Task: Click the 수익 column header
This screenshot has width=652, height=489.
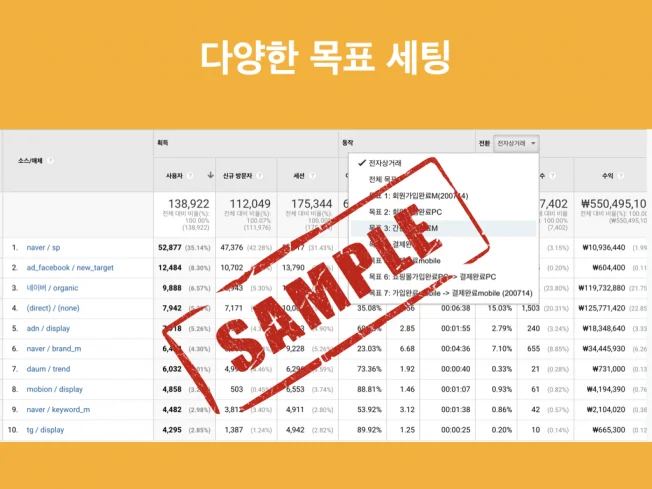Action: coord(608,176)
